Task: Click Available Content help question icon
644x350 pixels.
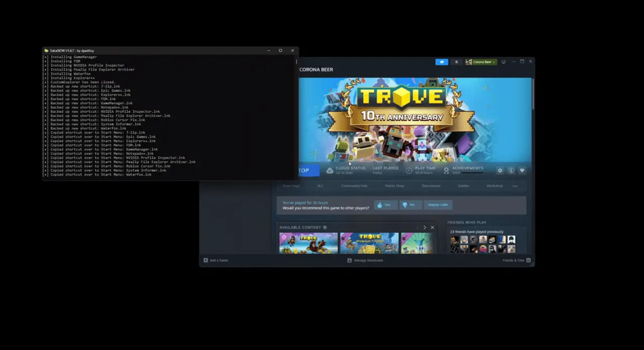Action: click(x=325, y=228)
